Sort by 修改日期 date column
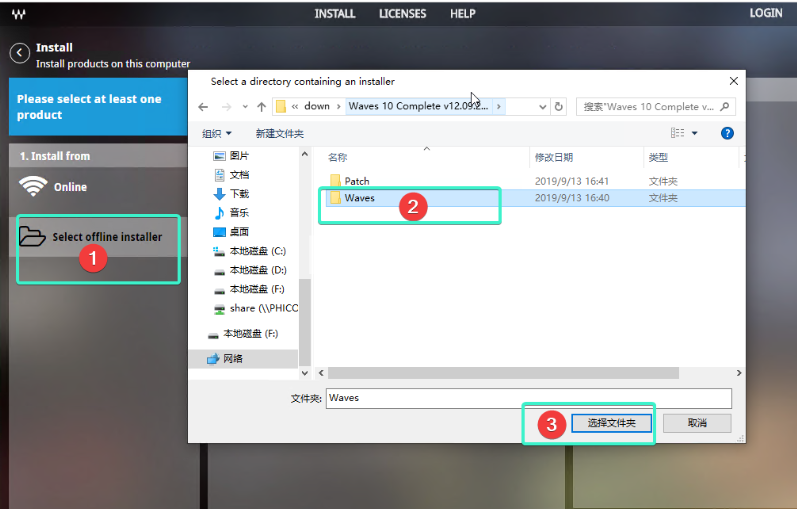 coord(554,158)
